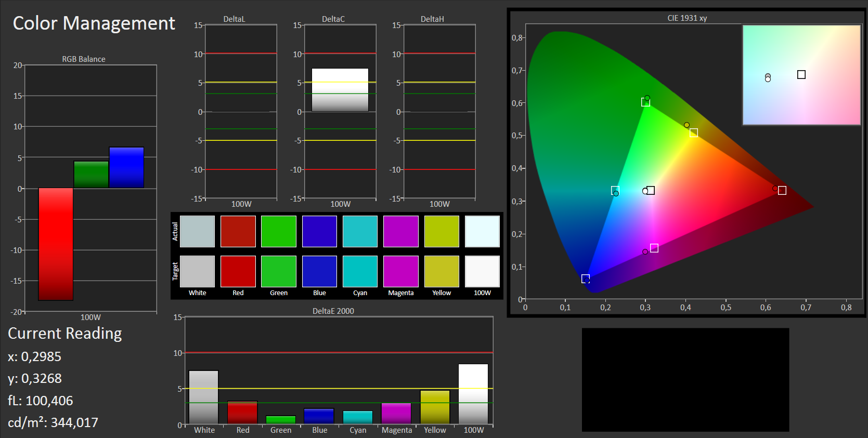Choose the Target Blue swatch

[319, 271]
